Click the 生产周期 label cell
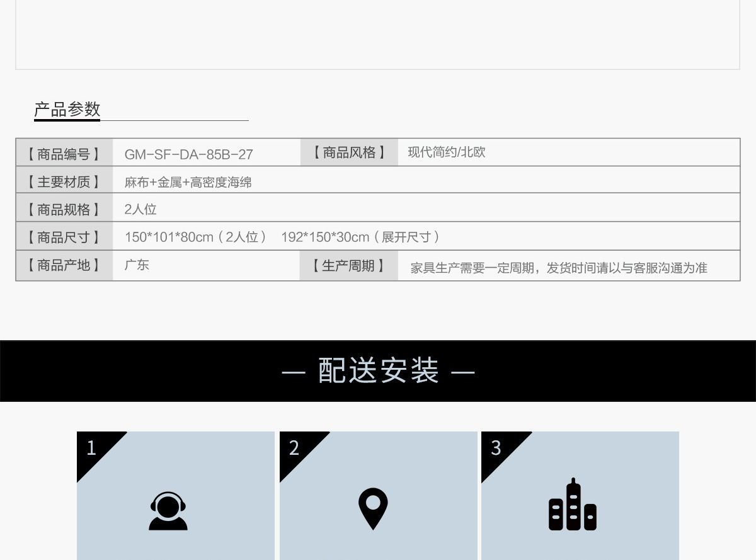 coord(348,266)
